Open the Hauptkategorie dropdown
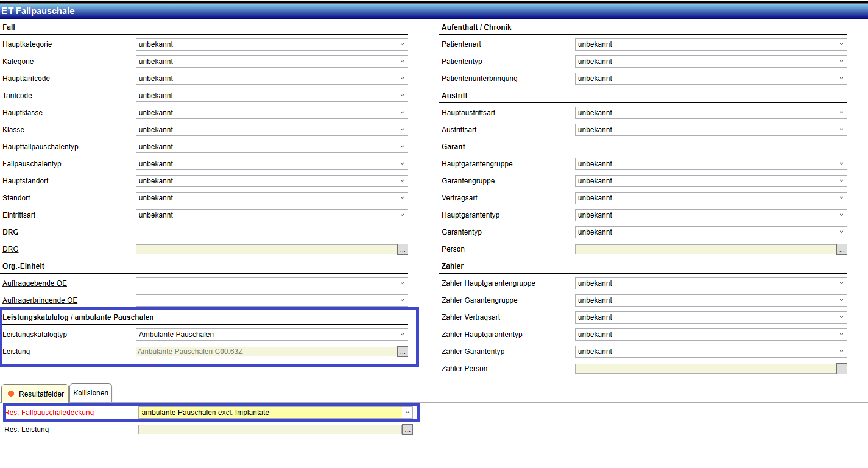 pyautogui.click(x=272, y=44)
